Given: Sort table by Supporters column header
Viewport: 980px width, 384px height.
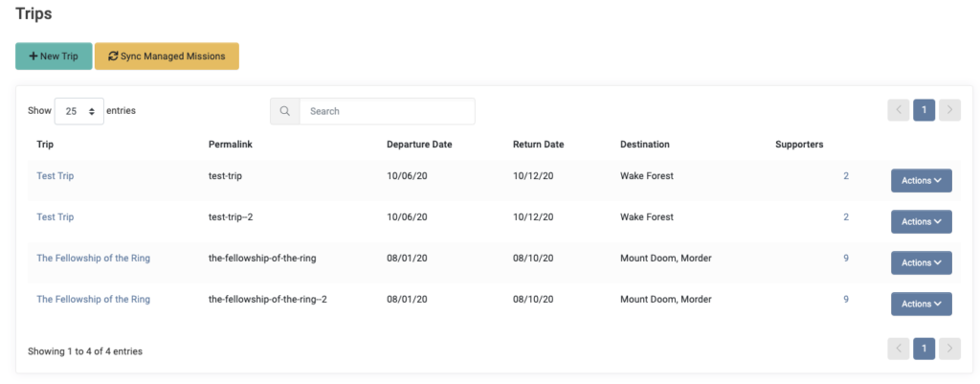Looking at the screenshot, I should (x=799, y=145).
